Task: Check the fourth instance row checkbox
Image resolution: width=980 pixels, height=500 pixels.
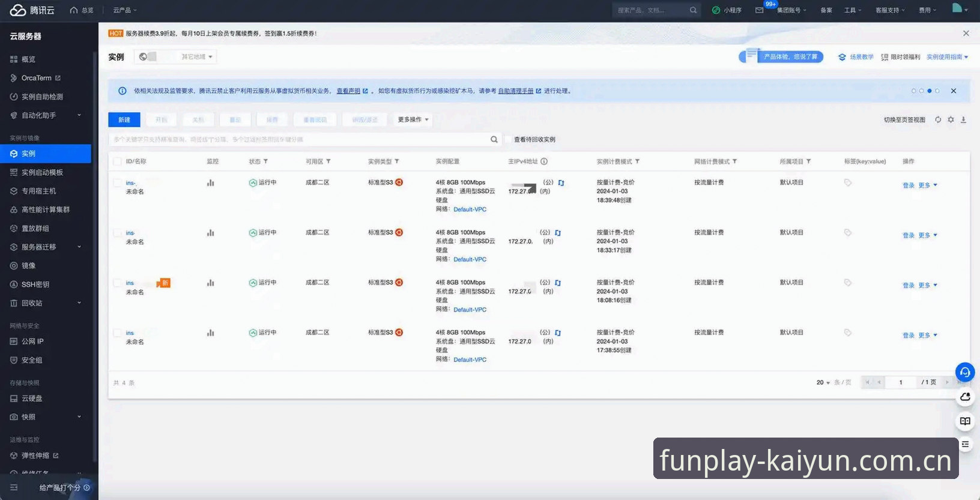Action: [x=118, y=333]
